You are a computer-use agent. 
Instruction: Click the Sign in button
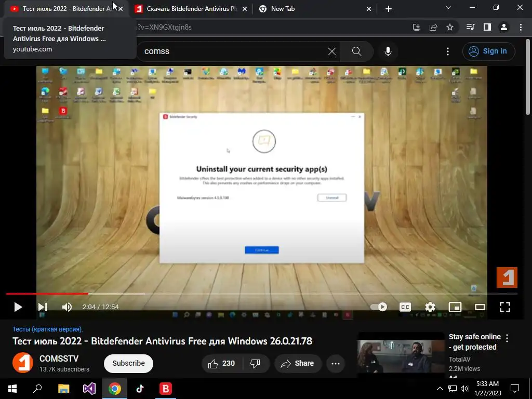click(488, 51)
